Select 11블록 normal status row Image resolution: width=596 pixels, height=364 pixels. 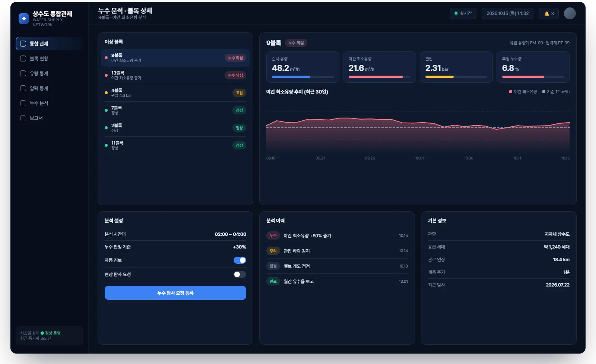point(175,145)
